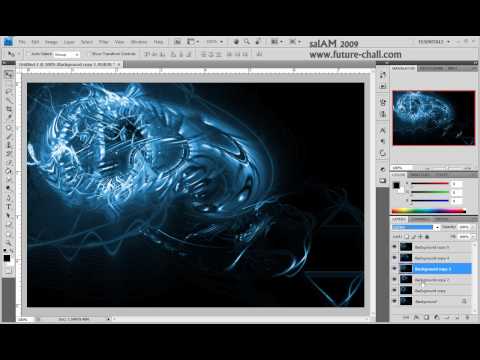
Task: Create a new adjustment layer
Action: 437,318
